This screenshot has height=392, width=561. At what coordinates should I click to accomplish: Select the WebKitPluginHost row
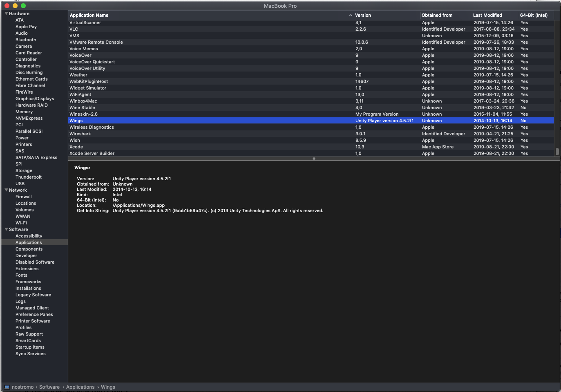click(x=311, y=81)
